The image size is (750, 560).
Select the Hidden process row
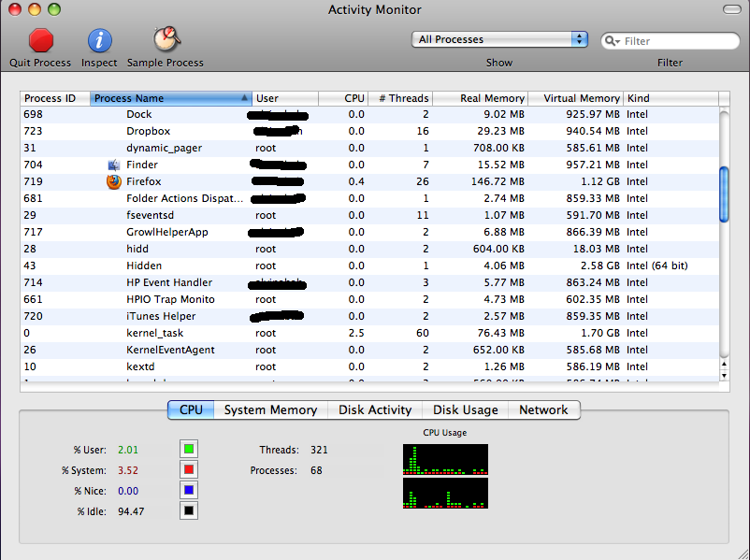click(x=369, y=266)
